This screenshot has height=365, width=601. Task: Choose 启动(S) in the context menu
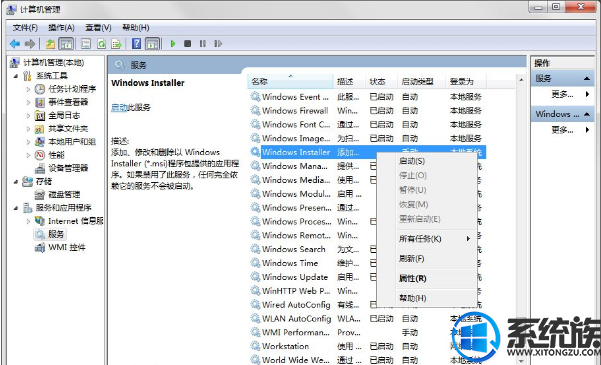[412, 161]
